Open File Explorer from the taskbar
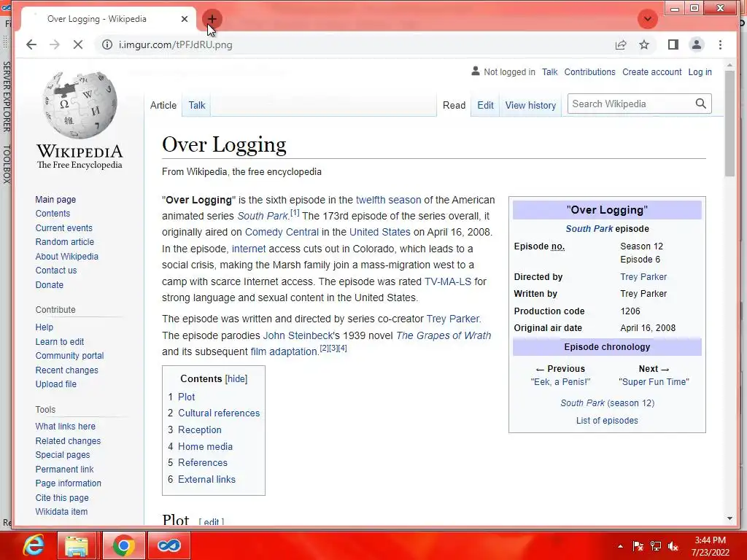Viewport: 747px width, 560px height. click(76, 545)
